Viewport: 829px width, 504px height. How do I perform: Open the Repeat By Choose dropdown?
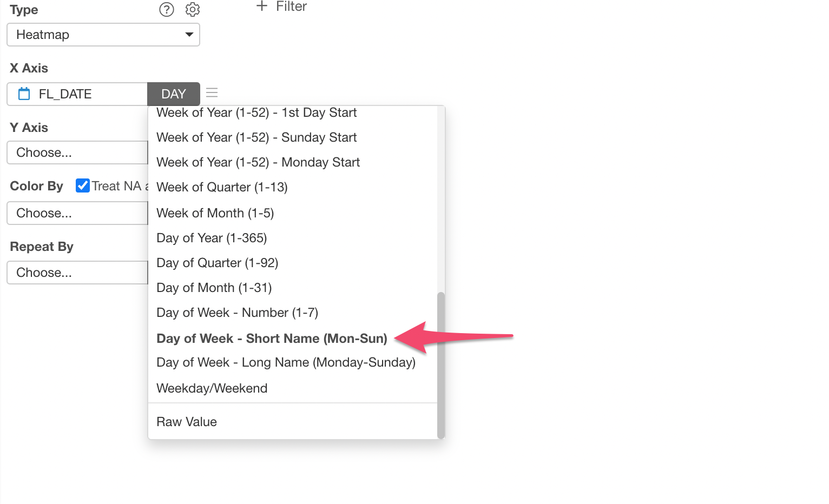click(x=77, y=273)
